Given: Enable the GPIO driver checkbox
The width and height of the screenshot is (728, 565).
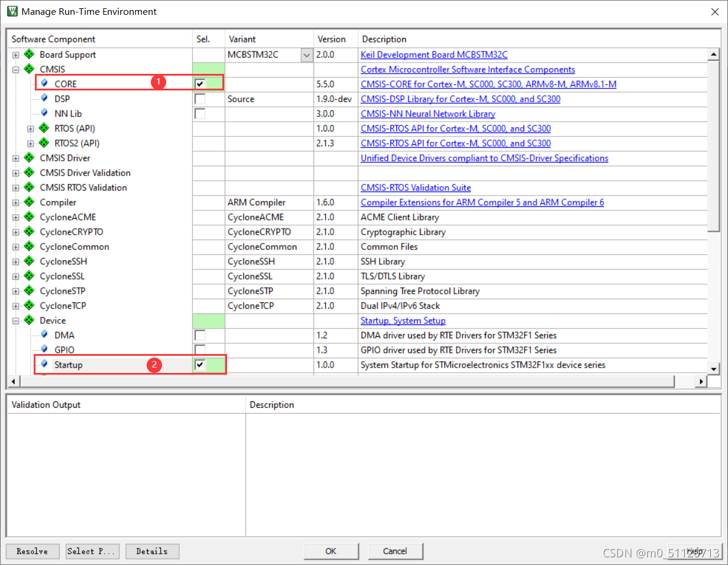Looking at the screenshot, I should 200,349.
